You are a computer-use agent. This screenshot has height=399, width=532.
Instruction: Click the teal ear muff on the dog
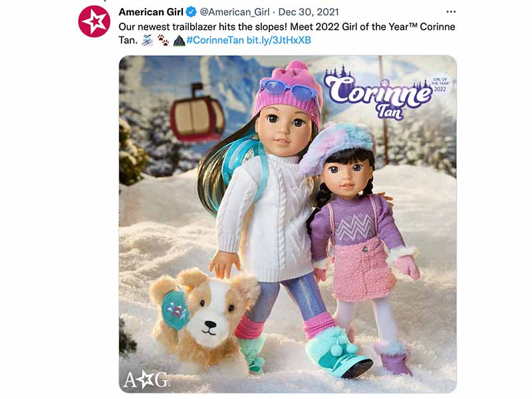[176, 309]
